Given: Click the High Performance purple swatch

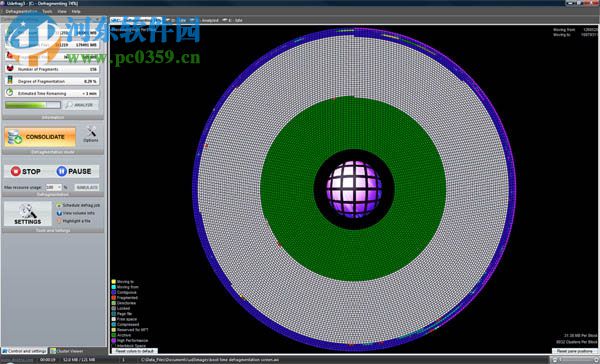Looking at the screenshot, I should point(114,340).
